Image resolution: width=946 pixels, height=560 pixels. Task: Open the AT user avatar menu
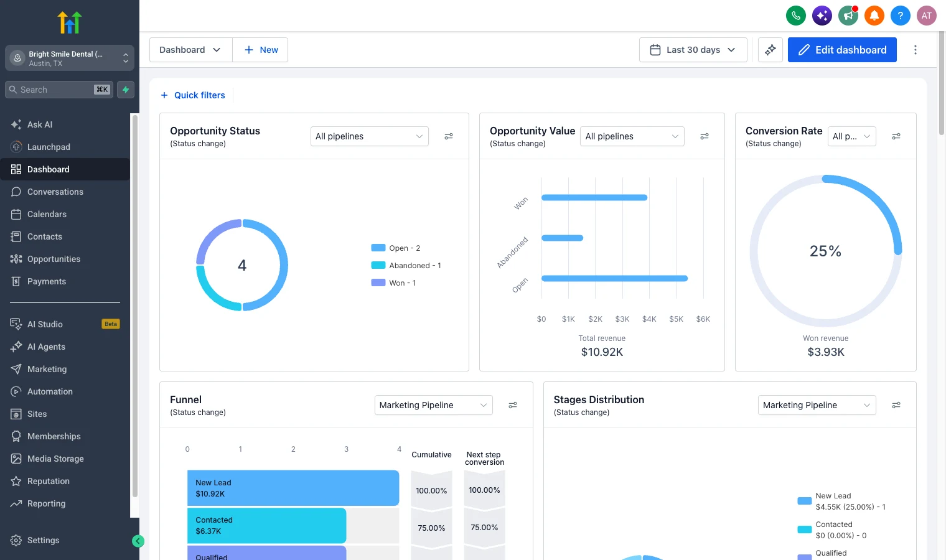point(927,16)
